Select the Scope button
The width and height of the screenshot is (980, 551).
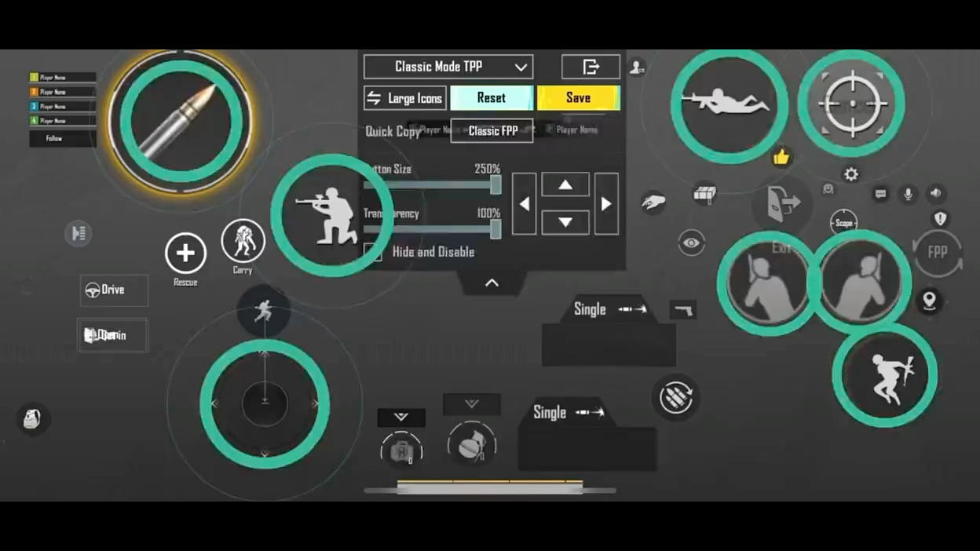[844, 223]
